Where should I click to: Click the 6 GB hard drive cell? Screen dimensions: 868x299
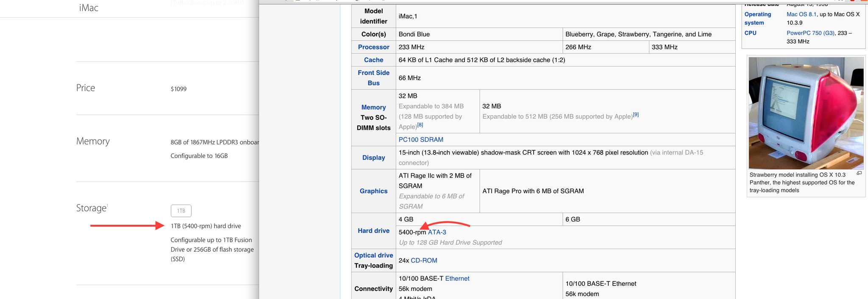point(649,219)
